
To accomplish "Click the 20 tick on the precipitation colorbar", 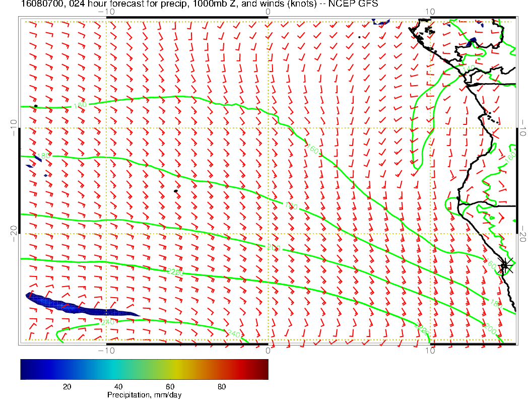I will coord(66,386).
